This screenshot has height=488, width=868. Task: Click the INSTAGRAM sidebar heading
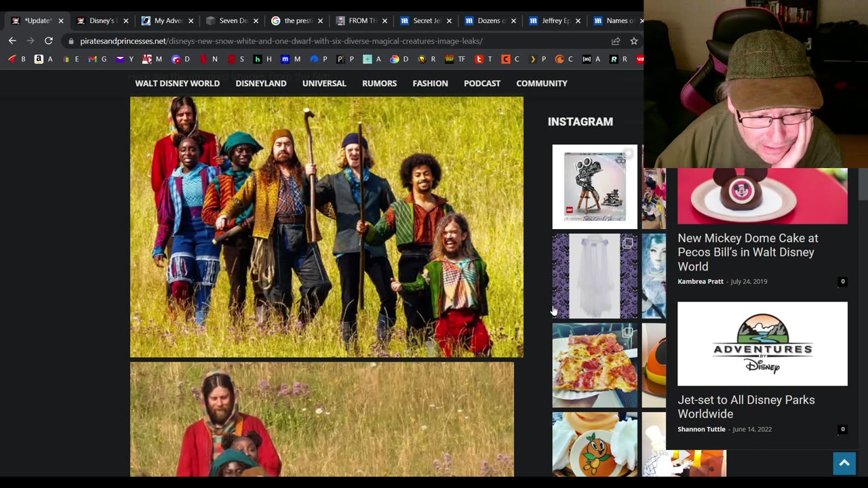click(x=580, y=122)
